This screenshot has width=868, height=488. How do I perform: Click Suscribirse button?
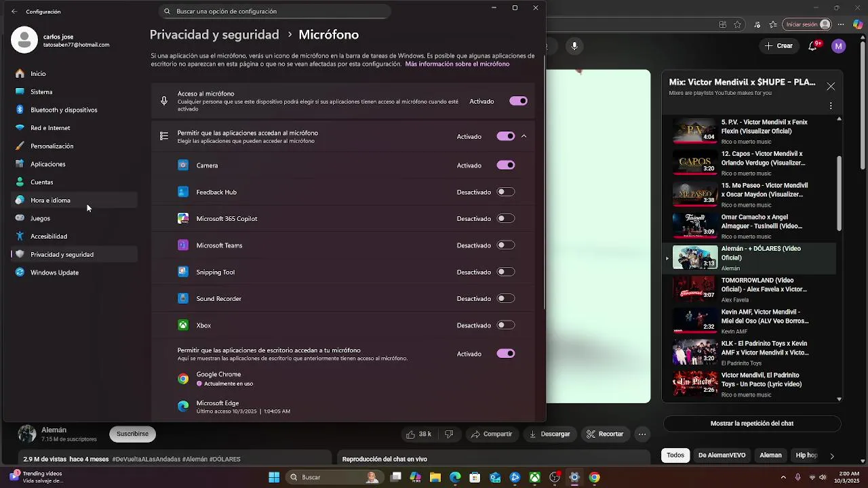coord(132,434)
